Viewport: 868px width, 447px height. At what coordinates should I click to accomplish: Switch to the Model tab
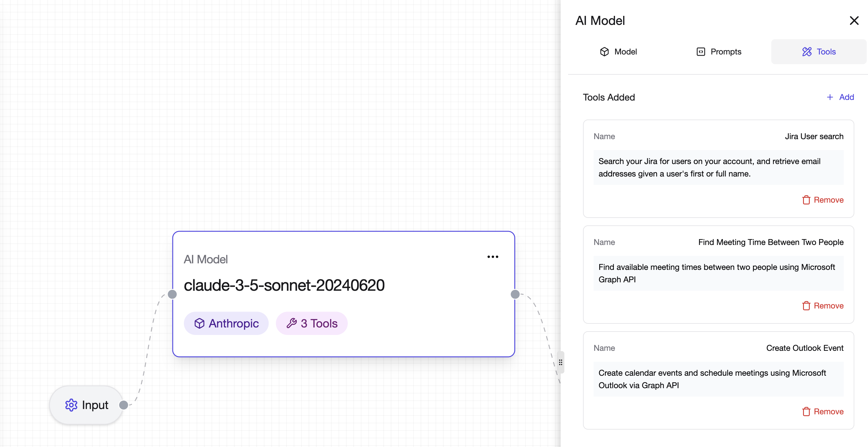click(618, 52)
